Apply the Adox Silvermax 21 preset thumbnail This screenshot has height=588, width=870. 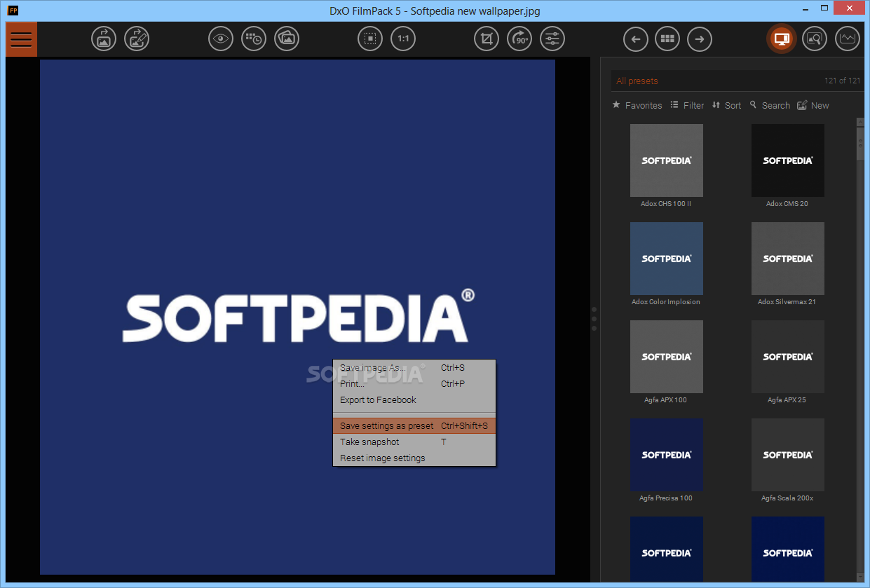[788, 259]
